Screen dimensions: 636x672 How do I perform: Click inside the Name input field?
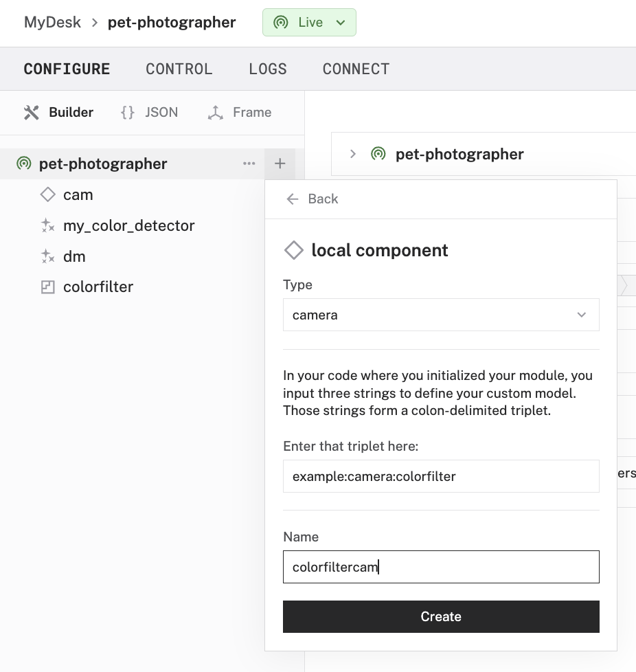(440, 566)
